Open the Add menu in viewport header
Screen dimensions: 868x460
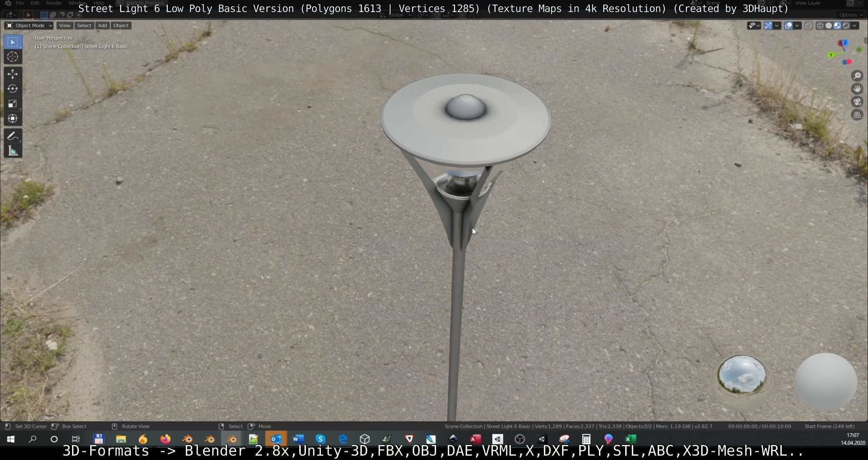click(102, 25)
